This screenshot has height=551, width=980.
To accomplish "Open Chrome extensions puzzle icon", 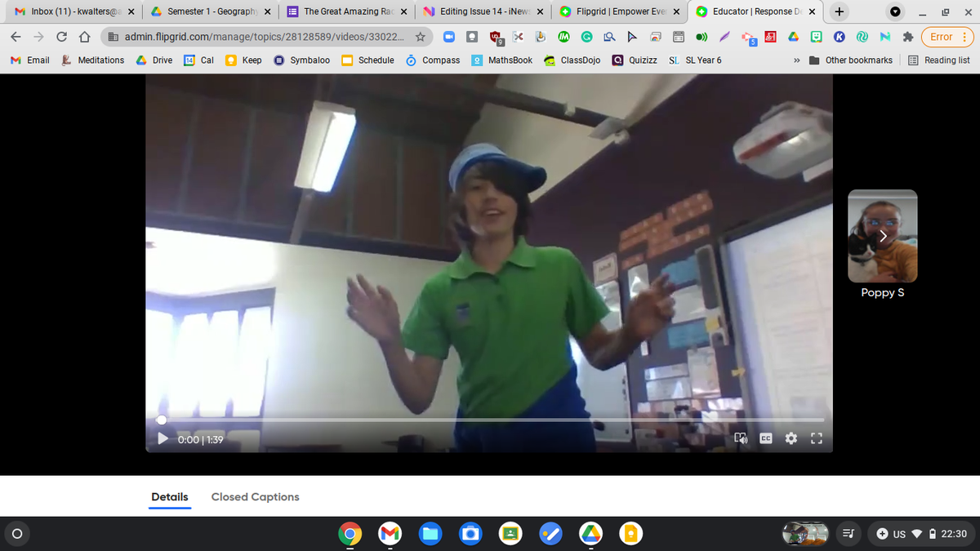I will pyautogui.click(x=907, y=37).
